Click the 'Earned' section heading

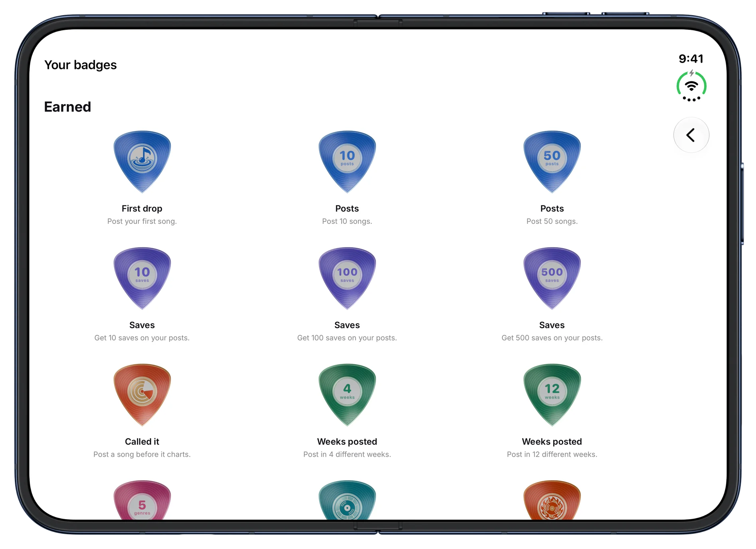click(x=67, y=107)
